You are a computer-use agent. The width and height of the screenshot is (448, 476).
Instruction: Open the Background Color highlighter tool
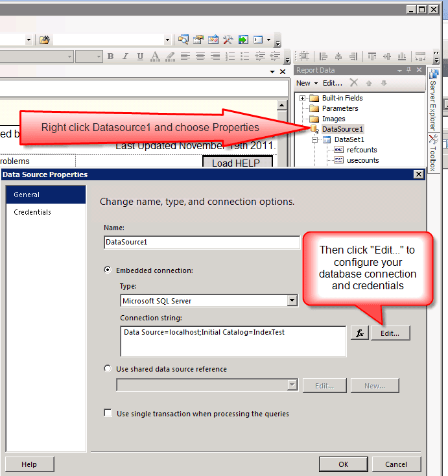170,56
